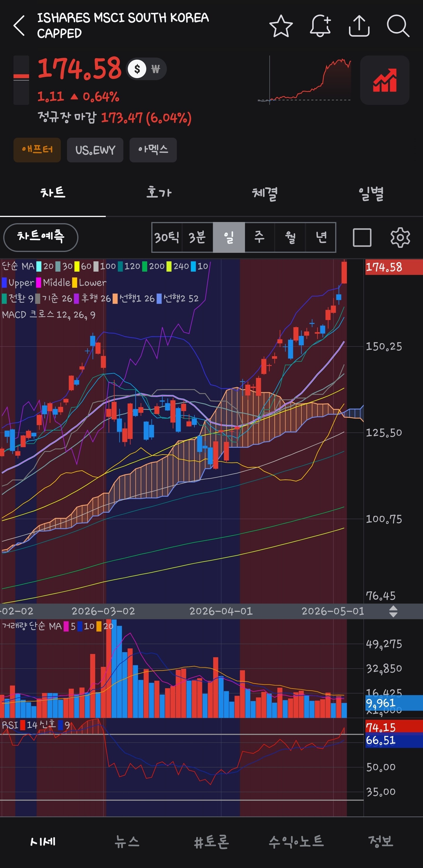Tap the 아멕스 exchange tag

[x=153, y=150]
